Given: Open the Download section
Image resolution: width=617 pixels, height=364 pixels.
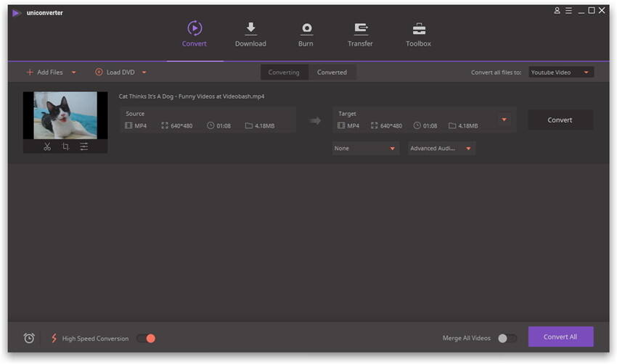Looking at the screenshot, I should click(250, 34).
